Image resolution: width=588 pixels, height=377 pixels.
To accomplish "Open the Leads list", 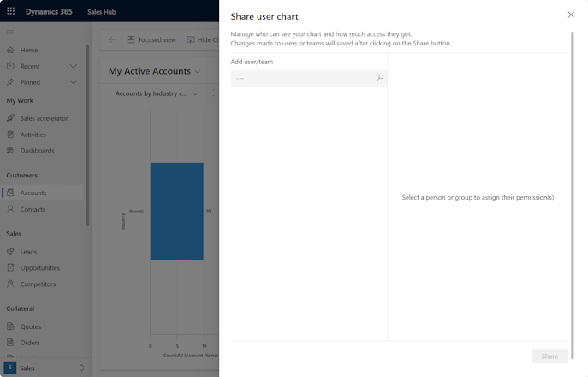I will 28,252.
